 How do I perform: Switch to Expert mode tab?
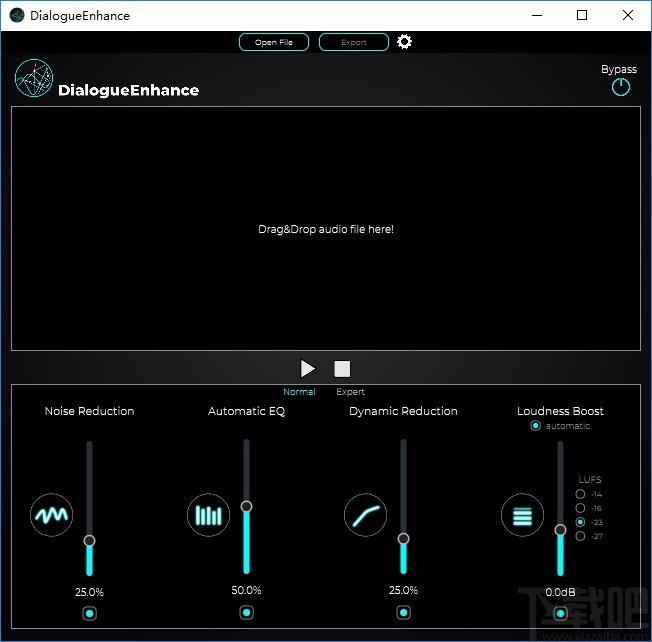tap(351, 392)
